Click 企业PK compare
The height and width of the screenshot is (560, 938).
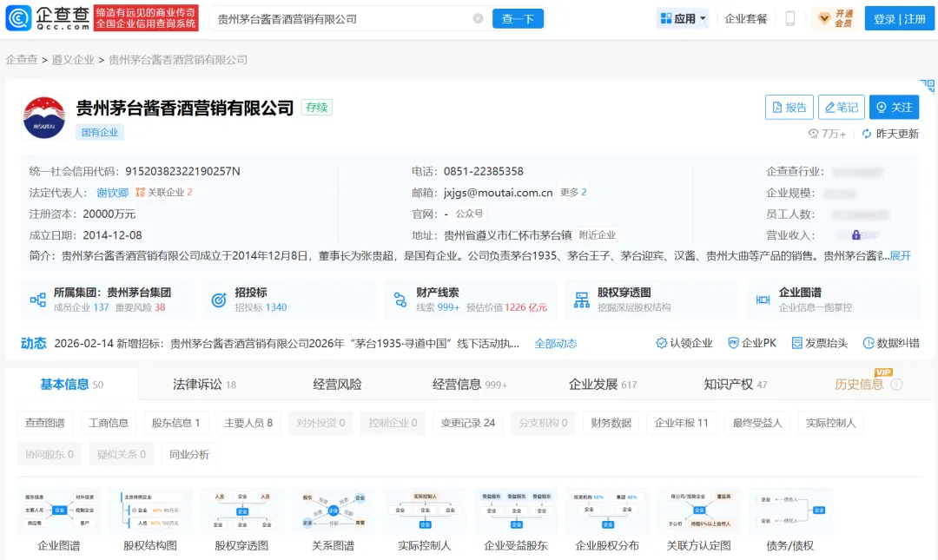752,343
